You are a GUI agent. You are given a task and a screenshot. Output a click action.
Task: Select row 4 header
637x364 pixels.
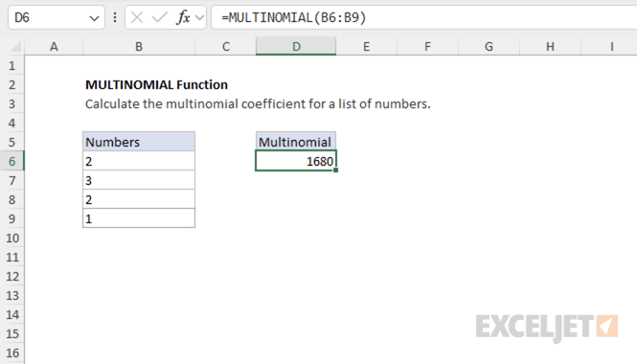12,123
